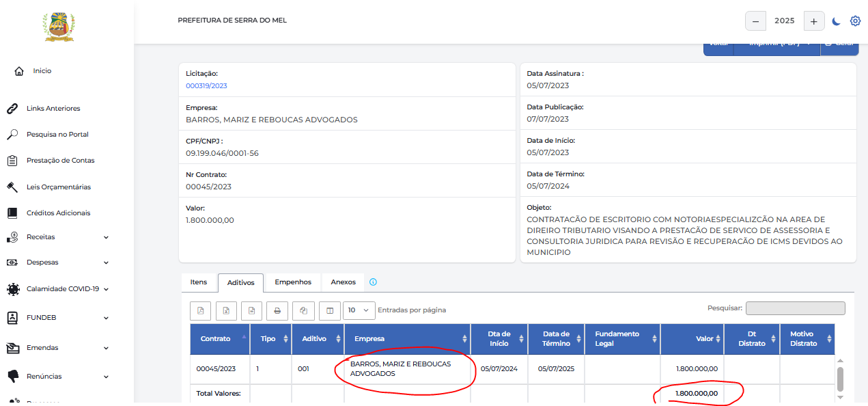Export the table as PDF
Image resolution: width=868 pixels, height=406 pixels.
[200, 310]
